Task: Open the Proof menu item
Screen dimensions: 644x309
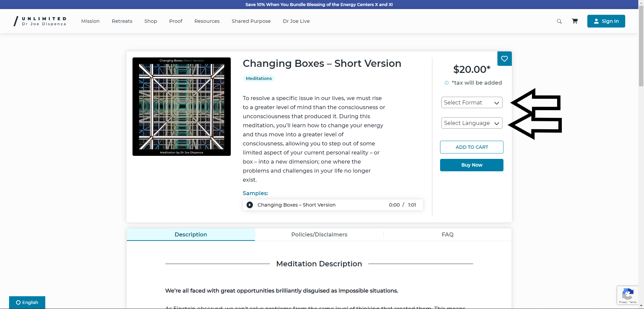Action: 176,21
